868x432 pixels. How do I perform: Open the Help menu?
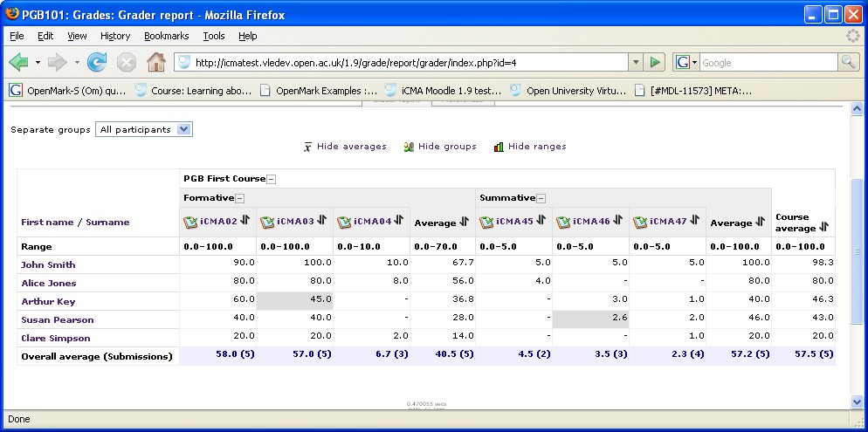[x=248, y=36]
